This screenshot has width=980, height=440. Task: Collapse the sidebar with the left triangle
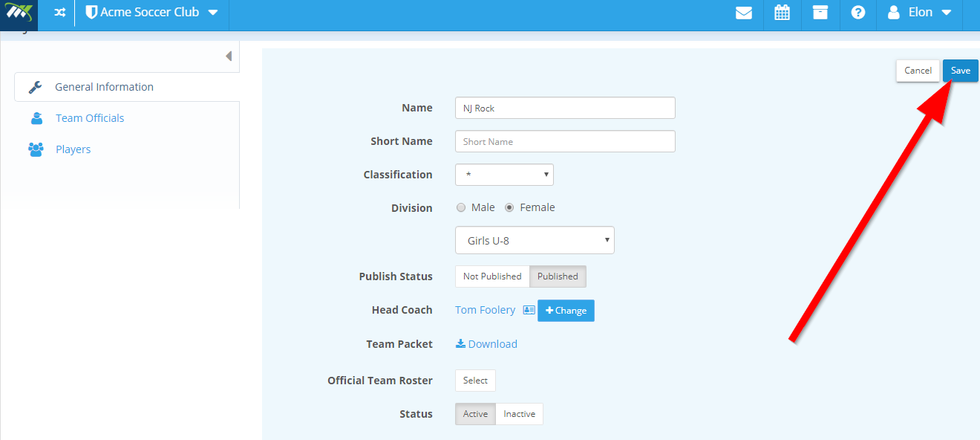[229, 56]
